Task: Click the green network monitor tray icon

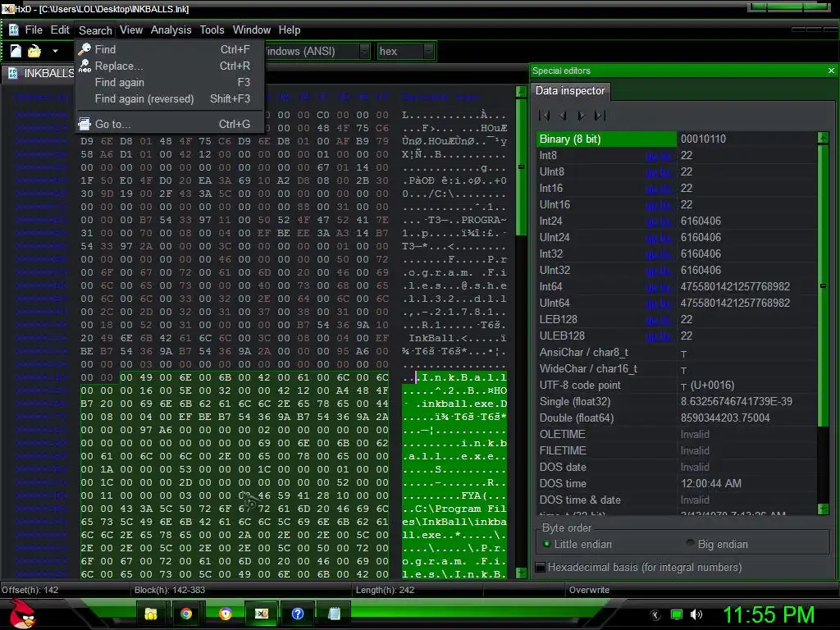Action: [x=677, y=614]
